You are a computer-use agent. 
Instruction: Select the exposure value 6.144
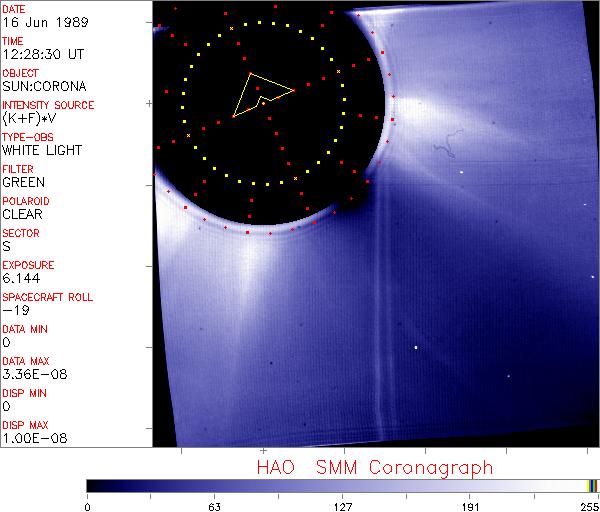click(21, 278)
